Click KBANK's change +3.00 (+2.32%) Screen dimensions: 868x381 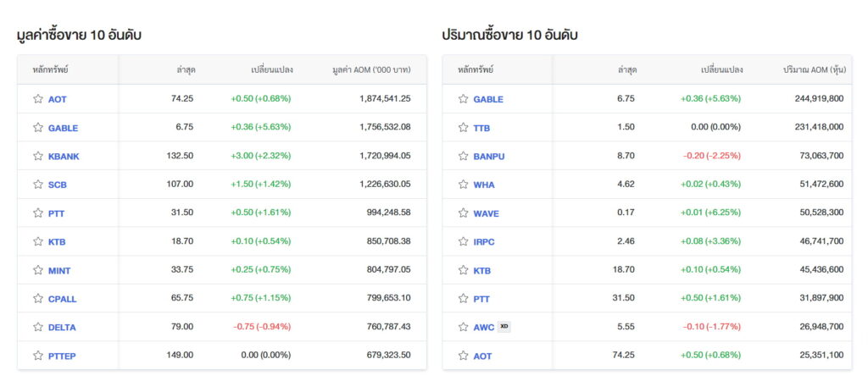[x=261, y=156]
